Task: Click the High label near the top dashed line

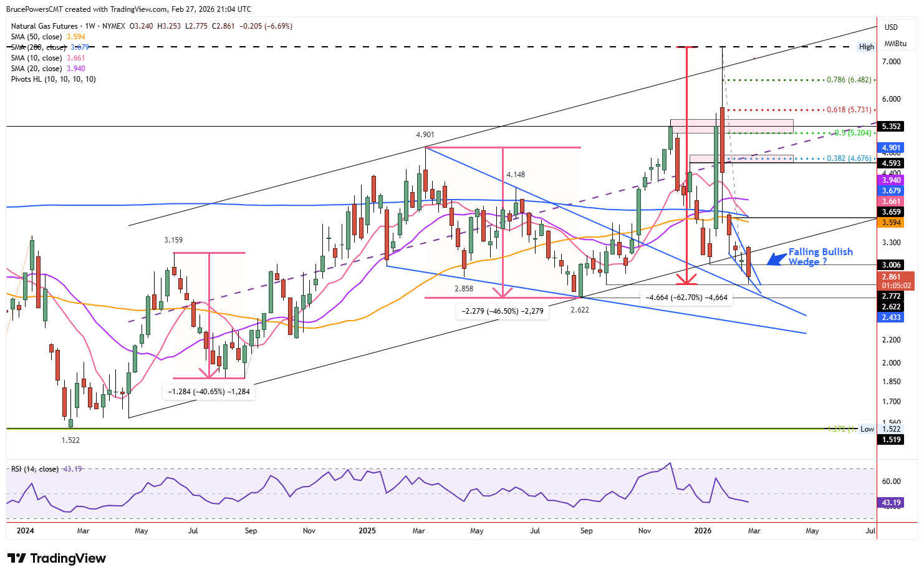Action: pyautogui.click(x=867, y=47)
